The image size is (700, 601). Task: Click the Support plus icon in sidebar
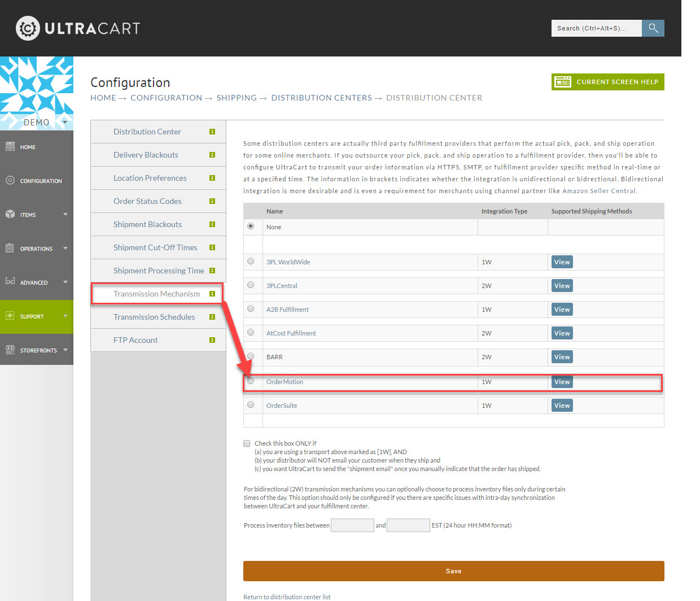tap(10, 316)
